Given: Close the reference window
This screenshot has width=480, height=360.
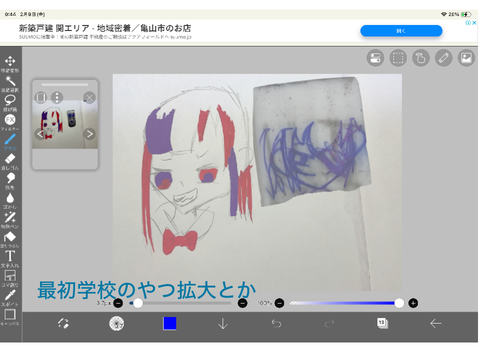Looking at the screenshot, I should [x=89, y=98].
